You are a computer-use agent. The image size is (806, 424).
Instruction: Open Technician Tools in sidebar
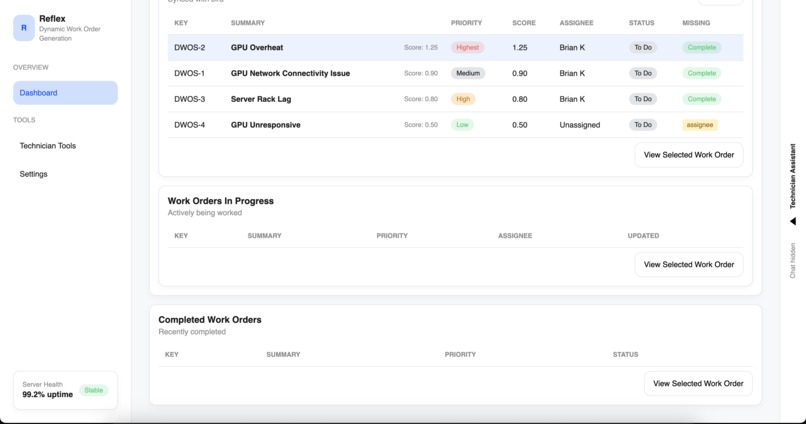pos(48,146)
